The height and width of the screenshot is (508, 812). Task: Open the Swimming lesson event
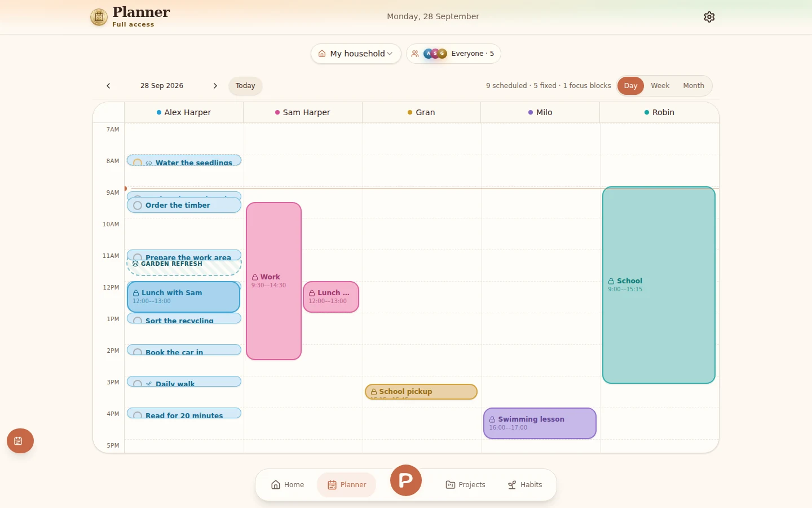click(540, 423)
